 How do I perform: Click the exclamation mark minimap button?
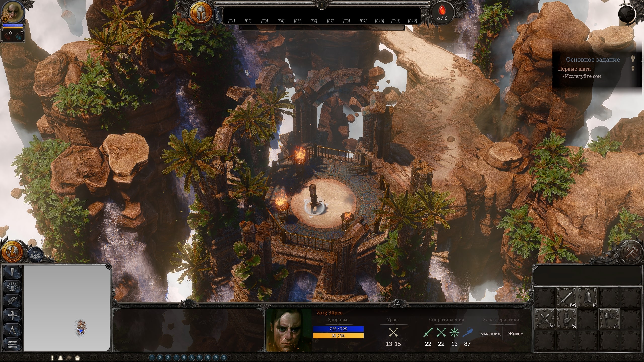[x=12, y=272]
